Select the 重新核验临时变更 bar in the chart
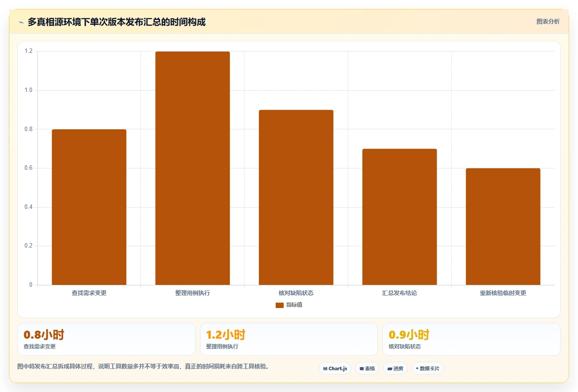 503,227
